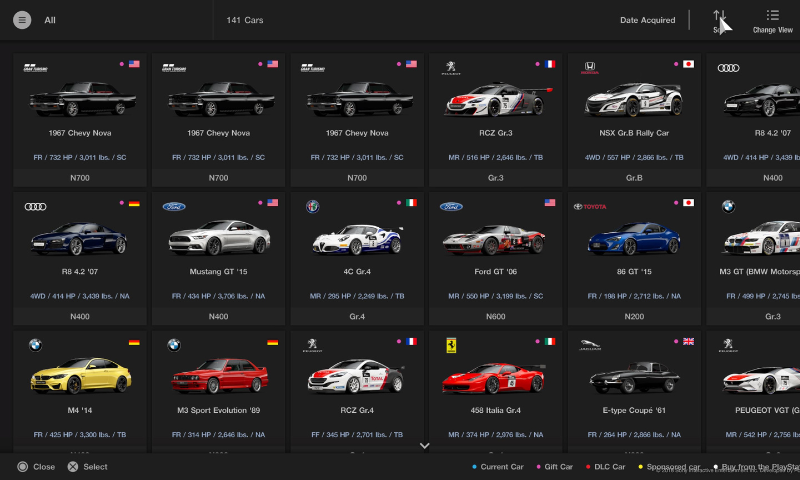Select the NSX Gr.B Rally Car thumbnail
This screenshot has width=800, height=480.
pos(634,99)
